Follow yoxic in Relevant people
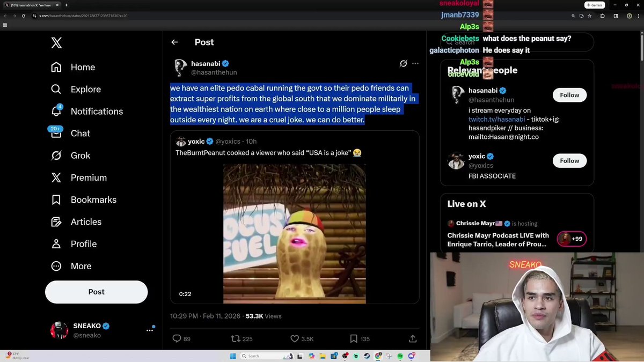The image size is (644, 362). tap(569, 160)
